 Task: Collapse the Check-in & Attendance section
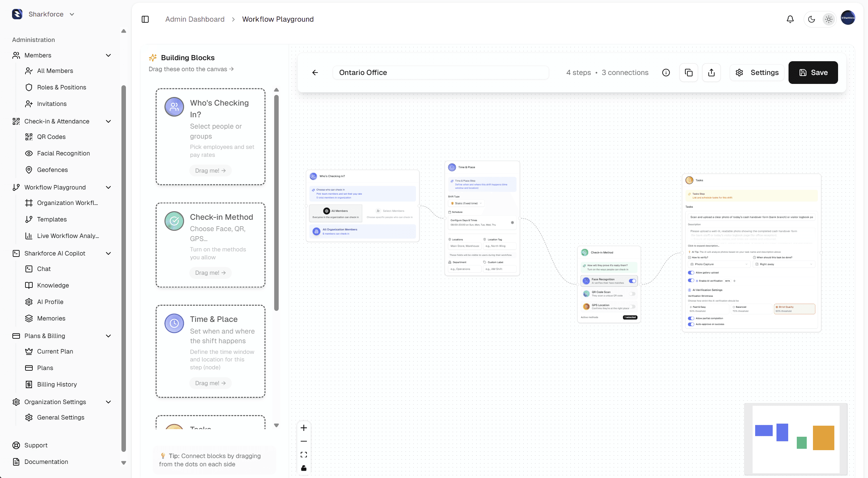pos(108,121)
